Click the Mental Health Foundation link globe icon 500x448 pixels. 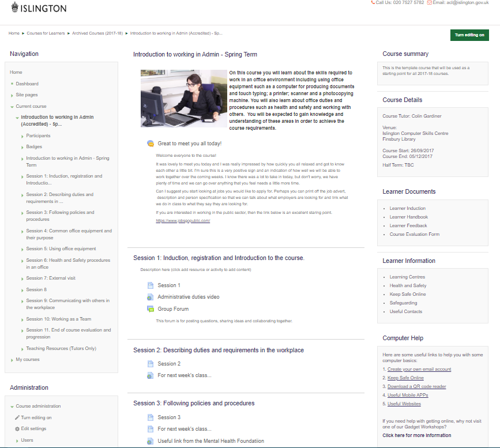[150, 441]
